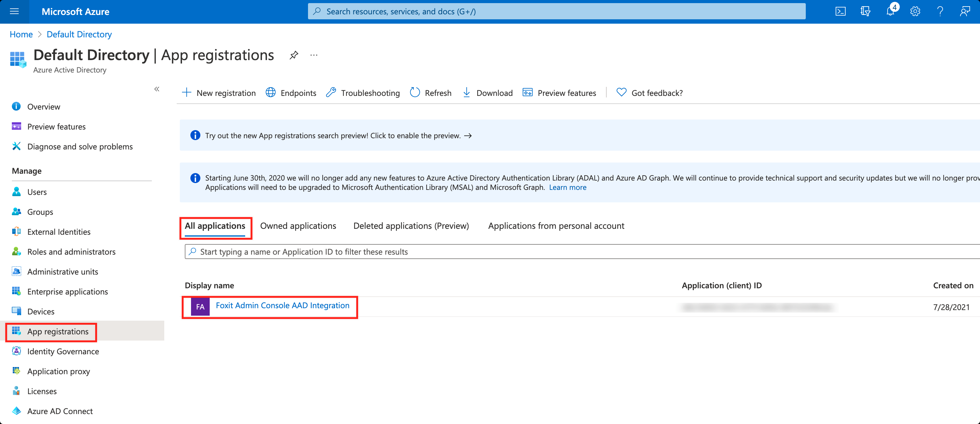Image resolution: width=980 pixels, height=424 pixels.
Task: Open the hamburger portal menu
Action: tap(14, 11)
